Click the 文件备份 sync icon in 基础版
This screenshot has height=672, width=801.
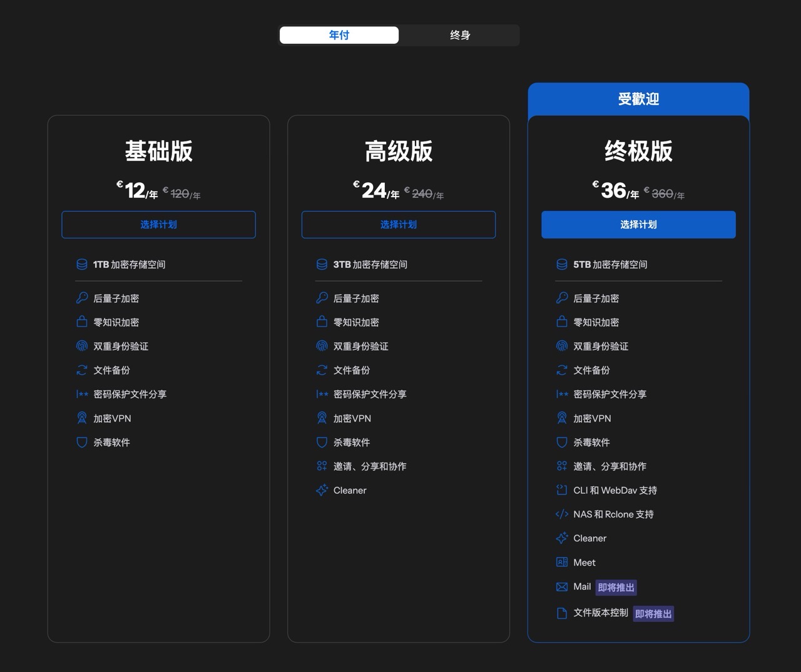point(82,370)
